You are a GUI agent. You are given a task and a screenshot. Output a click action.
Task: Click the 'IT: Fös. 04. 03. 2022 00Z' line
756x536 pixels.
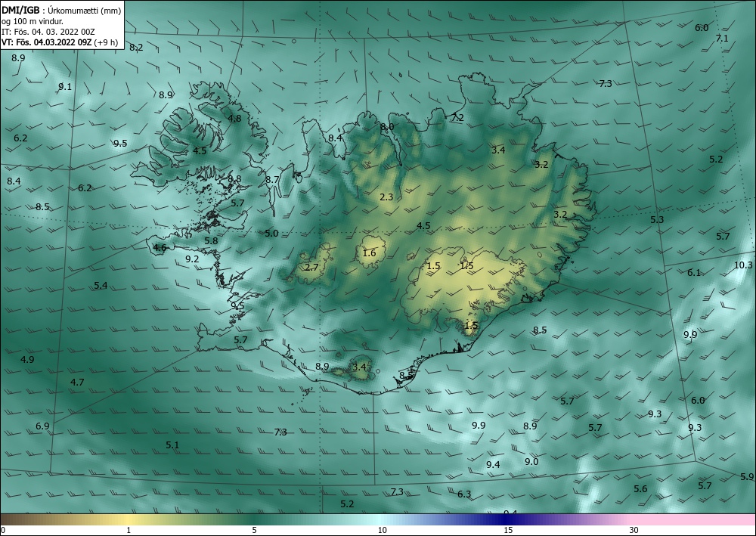point(48,32)
